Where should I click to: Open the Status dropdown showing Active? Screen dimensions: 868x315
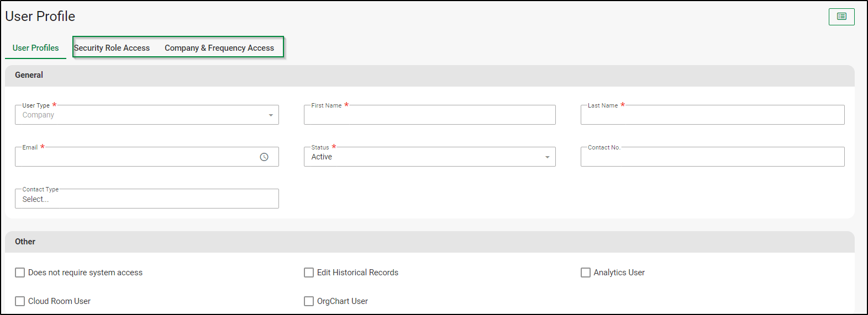(429, 157)
